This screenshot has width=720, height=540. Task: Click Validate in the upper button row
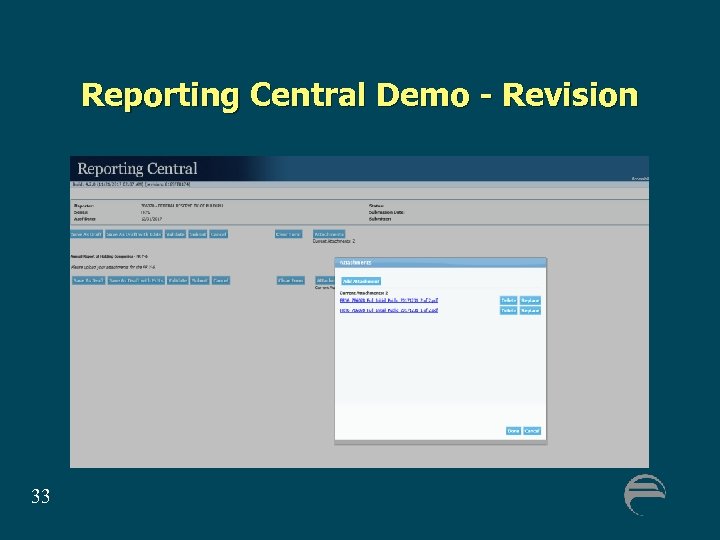tap(175, 234)
